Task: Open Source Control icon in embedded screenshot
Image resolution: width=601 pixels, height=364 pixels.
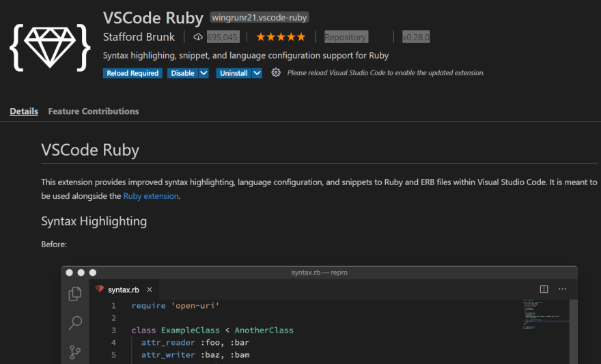Action: point(74,352)
